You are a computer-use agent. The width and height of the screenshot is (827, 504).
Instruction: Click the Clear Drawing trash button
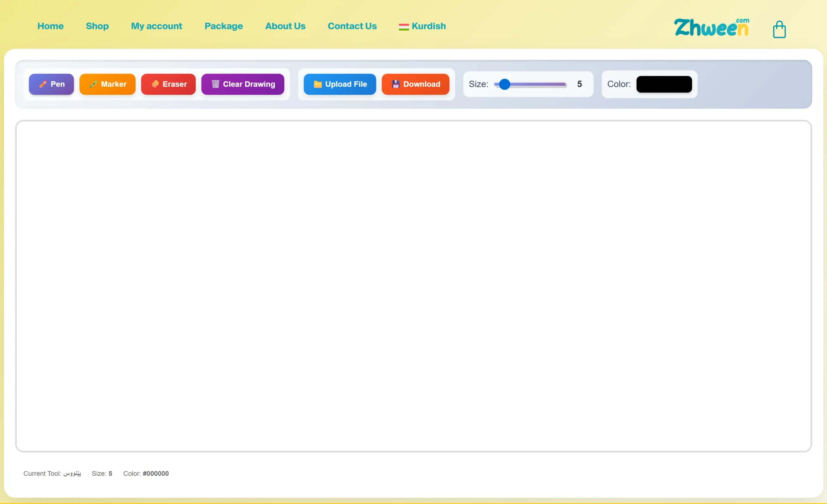point(243,84)
